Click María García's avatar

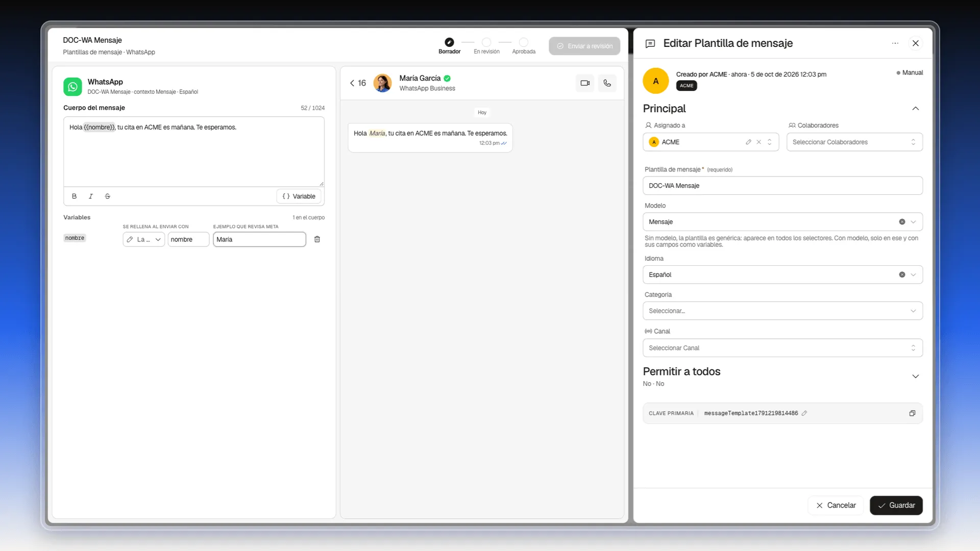pos(382,83)
